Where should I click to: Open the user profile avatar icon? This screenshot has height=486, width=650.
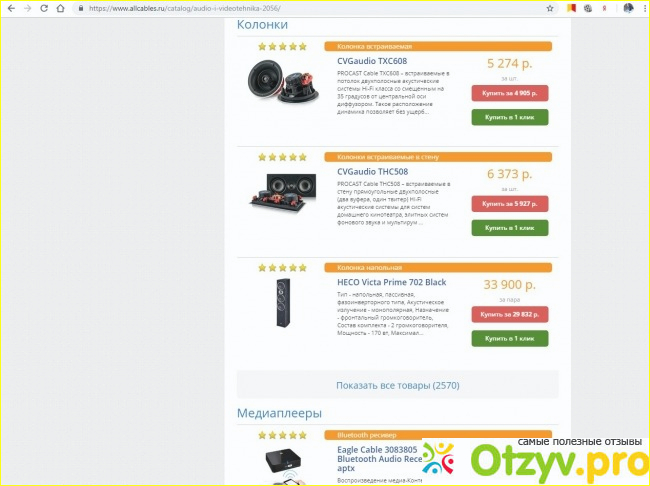628,8
